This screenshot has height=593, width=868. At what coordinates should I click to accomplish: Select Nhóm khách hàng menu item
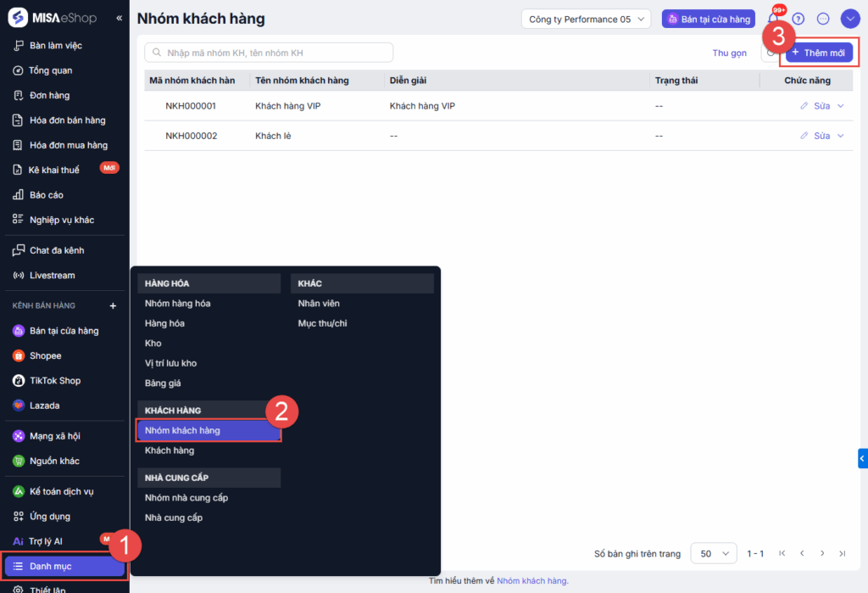[x=209, y=431]
